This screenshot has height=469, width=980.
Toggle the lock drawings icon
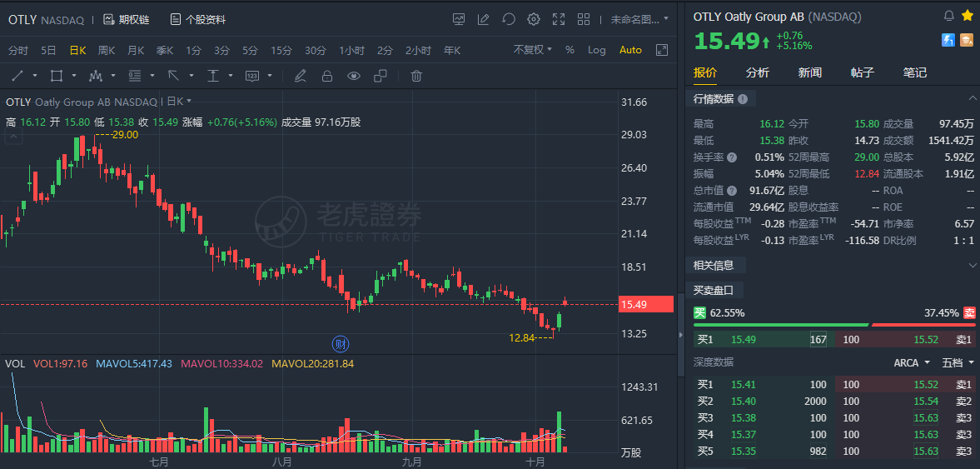coord(326,76)
